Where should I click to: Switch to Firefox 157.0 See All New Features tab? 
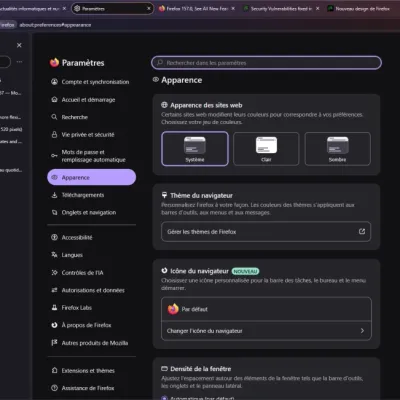click(x=193, y=9)
